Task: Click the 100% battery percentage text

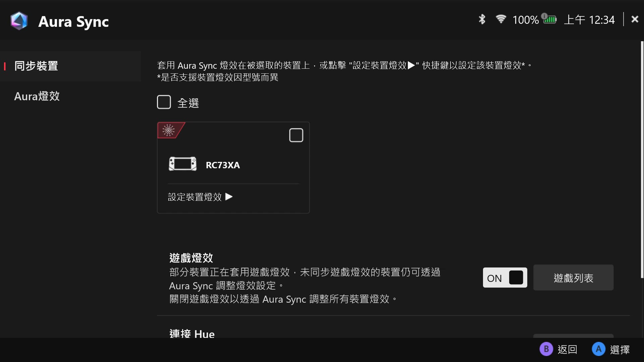Action: [x=525, y=20]
